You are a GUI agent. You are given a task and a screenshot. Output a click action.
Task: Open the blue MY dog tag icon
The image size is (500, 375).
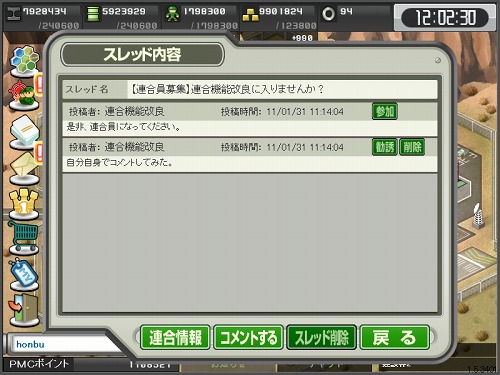point(24,274)
